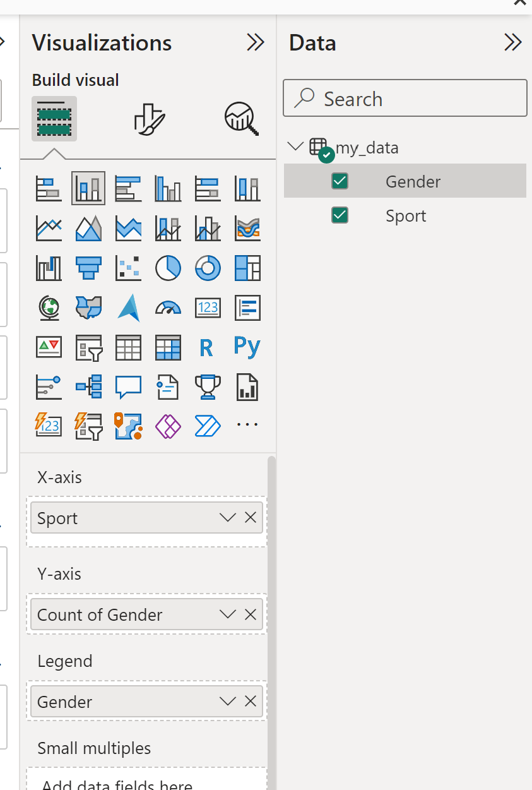Select the Table visual
The height and width of the screenshot is (790, 532).
pyautogui.click(x=128, y=347)
